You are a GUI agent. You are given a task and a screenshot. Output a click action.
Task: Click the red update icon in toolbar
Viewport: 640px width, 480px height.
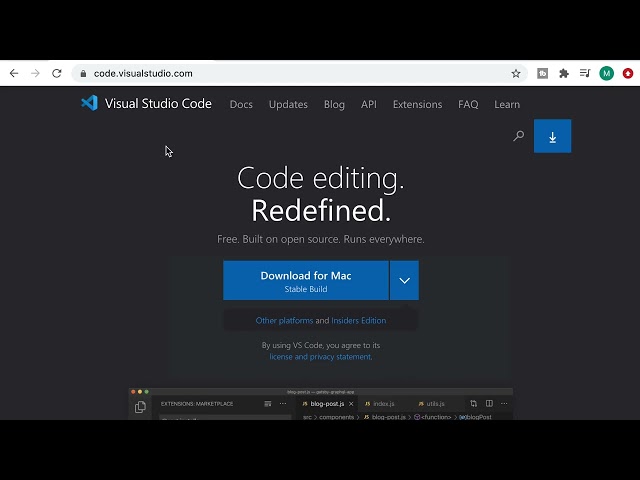pyautogui.click(x=628, y=73)
